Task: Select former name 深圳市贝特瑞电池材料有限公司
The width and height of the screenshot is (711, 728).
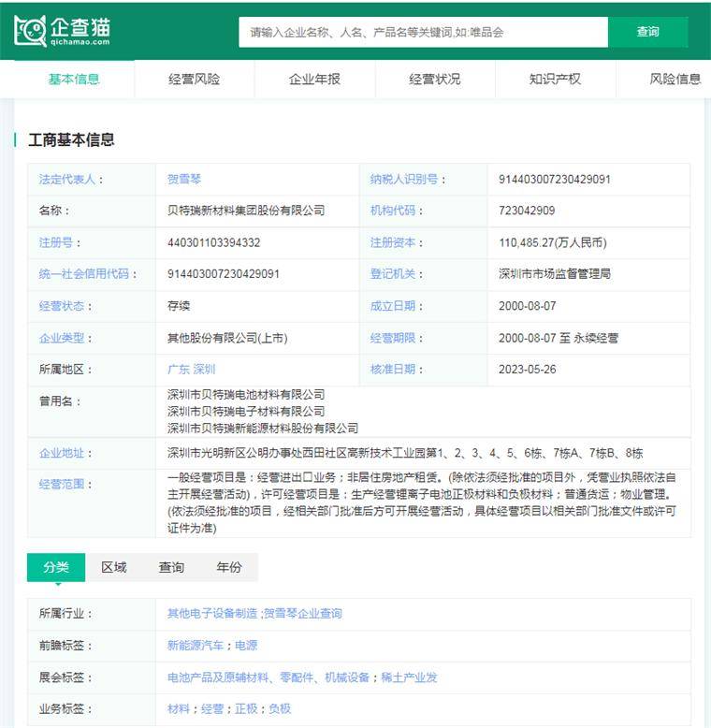Action: (x=246, y=395)
